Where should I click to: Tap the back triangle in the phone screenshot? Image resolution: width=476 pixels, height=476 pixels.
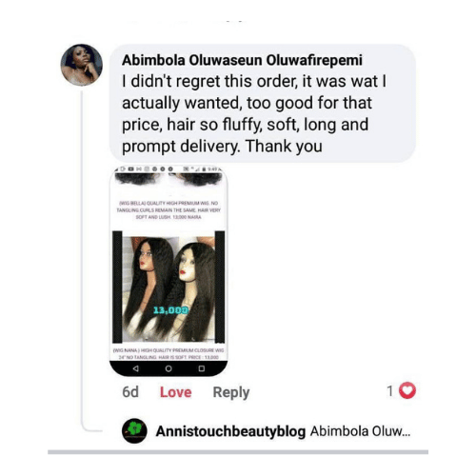136,368
